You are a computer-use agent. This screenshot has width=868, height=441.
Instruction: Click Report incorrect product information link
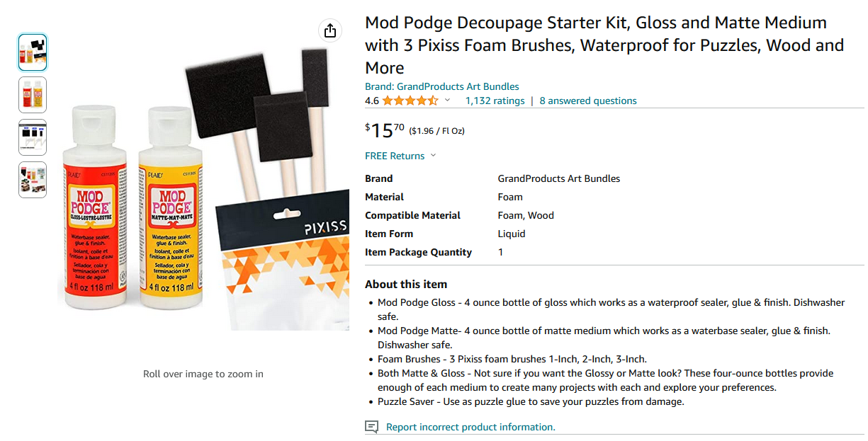470,427
